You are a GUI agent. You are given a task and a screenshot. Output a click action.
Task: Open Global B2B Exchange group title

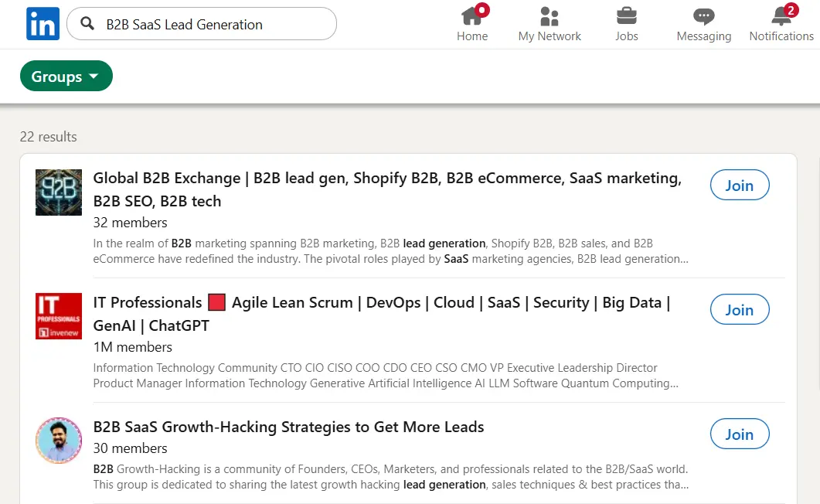(x=387, y=189)
